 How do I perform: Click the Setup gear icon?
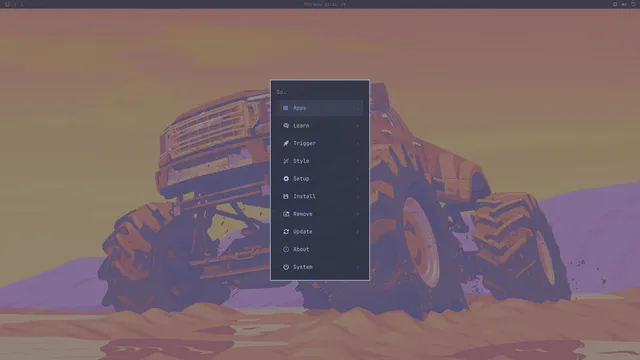click(286, 179)
